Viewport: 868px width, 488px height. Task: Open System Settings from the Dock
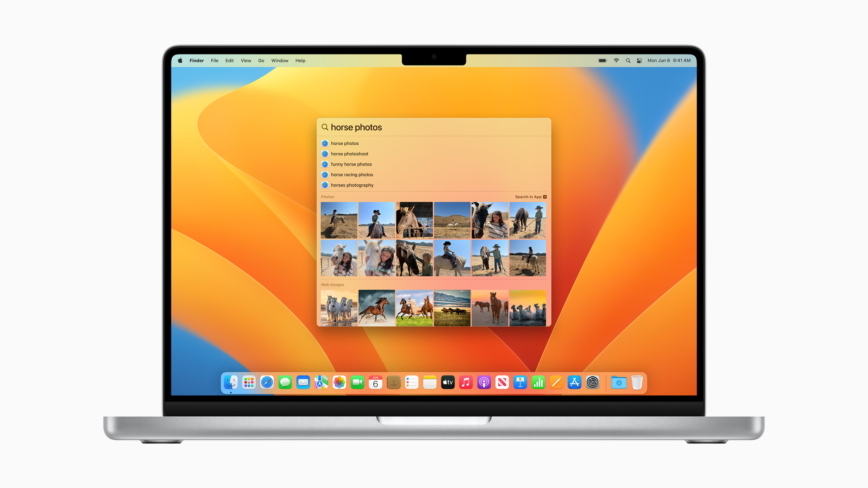[593, 382]
